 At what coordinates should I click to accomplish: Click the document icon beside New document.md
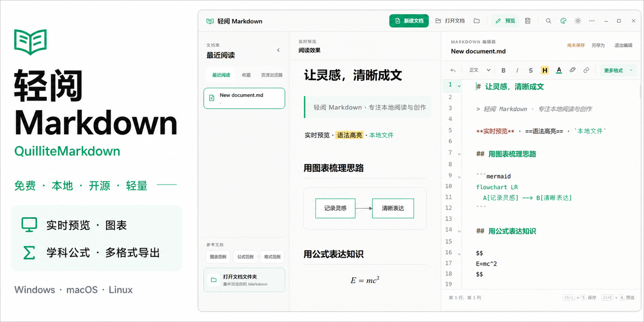pos(212,98)
